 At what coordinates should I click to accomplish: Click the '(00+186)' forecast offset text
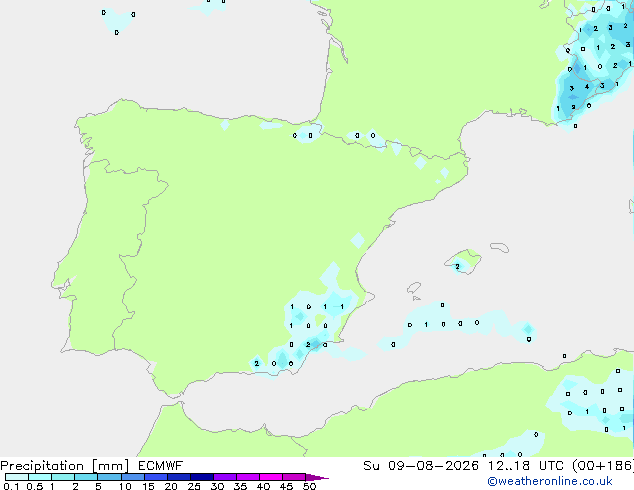603,466
